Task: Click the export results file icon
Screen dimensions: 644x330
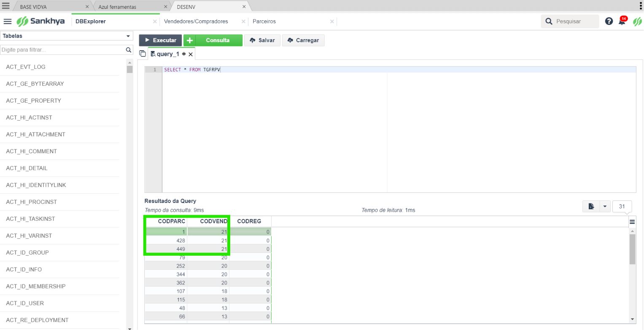Action: [x=591, y=206]
